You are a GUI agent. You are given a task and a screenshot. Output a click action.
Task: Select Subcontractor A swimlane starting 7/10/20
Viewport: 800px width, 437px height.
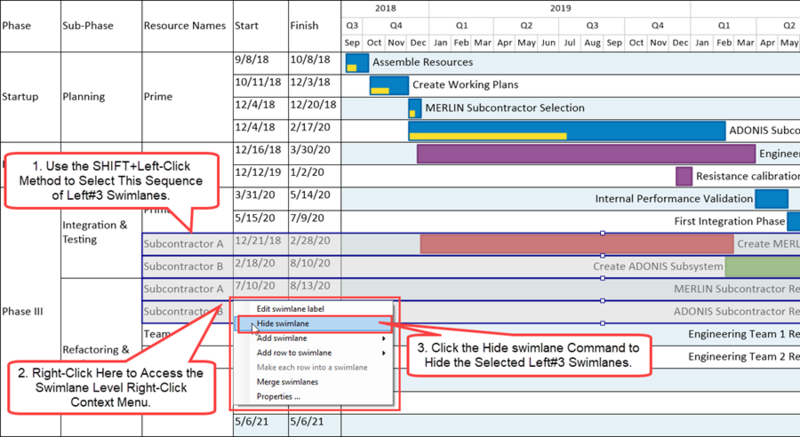(x=184, y=289)
